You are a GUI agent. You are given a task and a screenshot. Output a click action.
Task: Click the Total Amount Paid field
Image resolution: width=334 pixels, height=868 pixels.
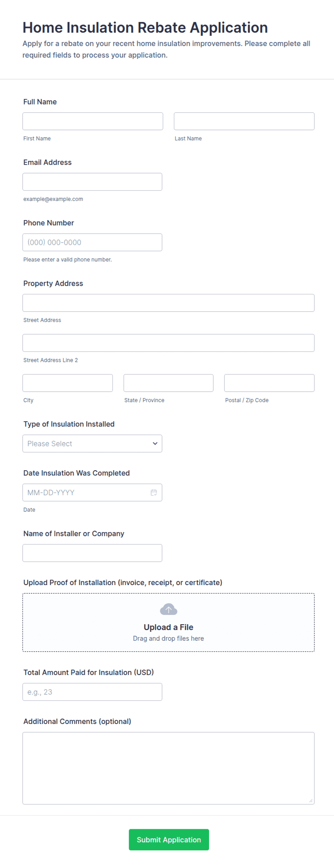(x=92, y=692)
